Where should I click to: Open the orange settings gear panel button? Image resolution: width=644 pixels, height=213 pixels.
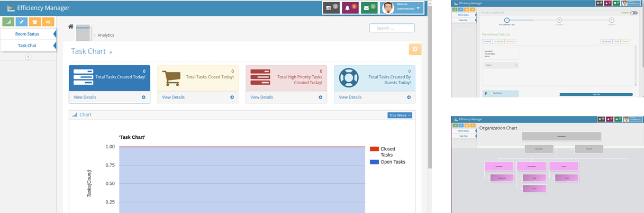(415, 49)
